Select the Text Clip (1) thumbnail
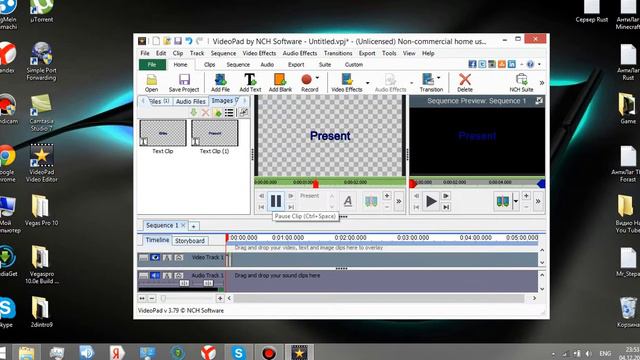Viewport: 640px width, 360px height. [215, 133]
